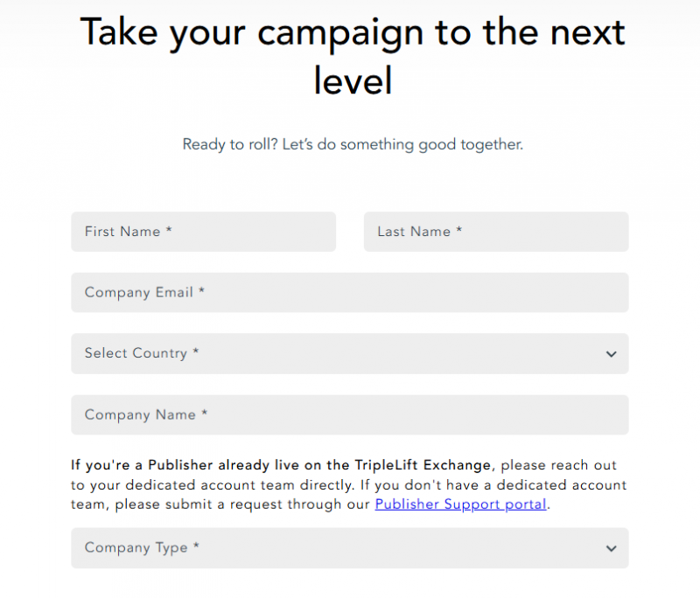Click the Company Name required input
Viewport: 700px width, 598px height.
point(349,415)
